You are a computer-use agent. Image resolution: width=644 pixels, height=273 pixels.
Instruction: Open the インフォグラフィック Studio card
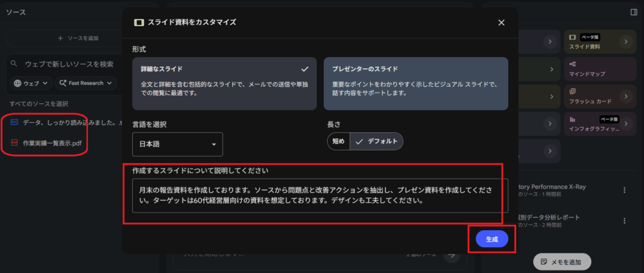(x=600, y=123)
